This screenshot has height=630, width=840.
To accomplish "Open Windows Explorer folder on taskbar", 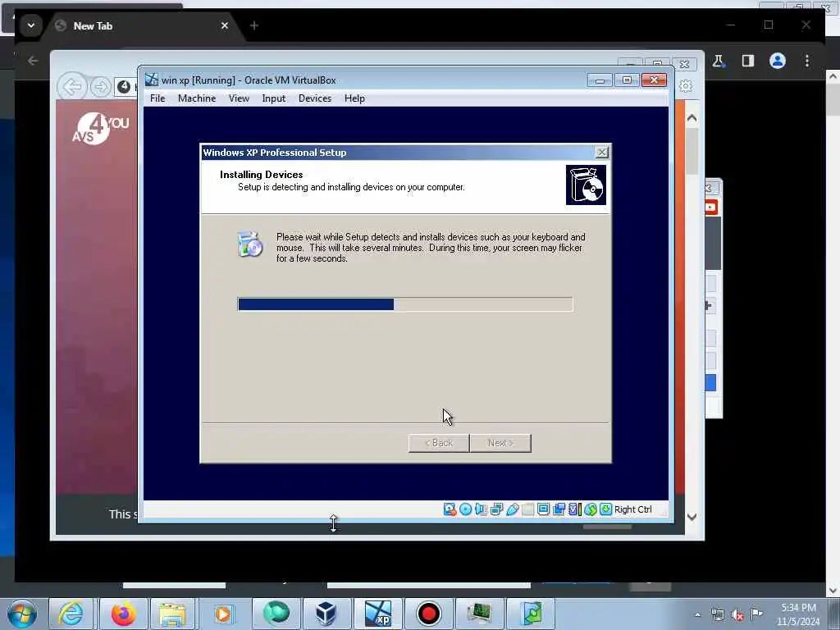I will 171,614.
